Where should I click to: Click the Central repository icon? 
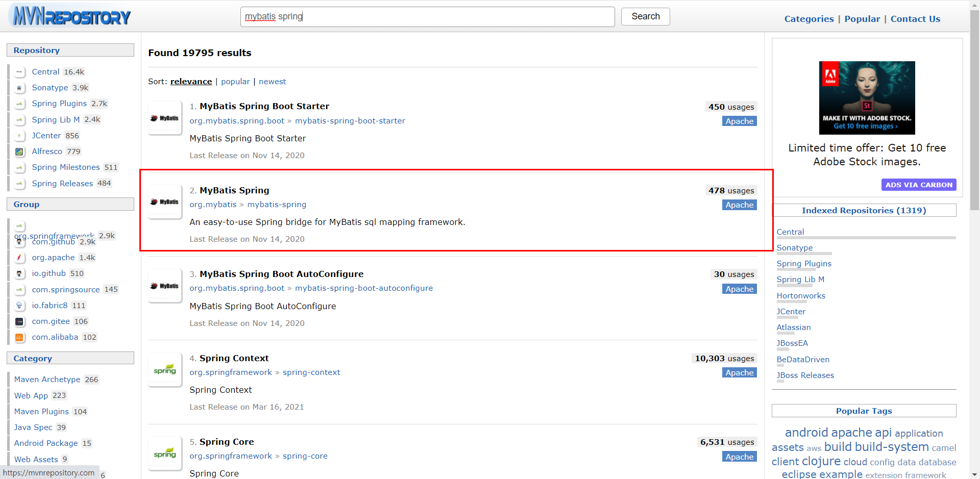coord(19,72)
